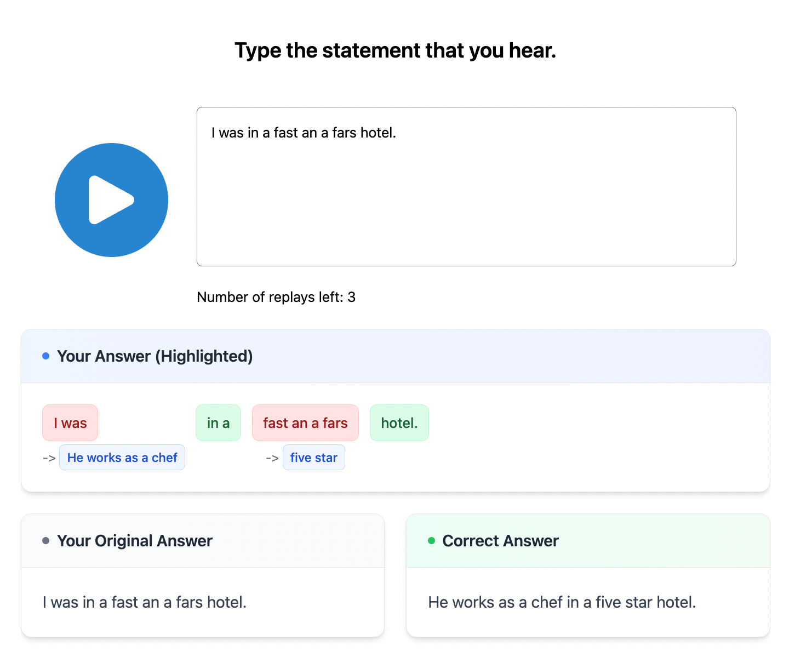Select the green 'in a' chip
Screen dimensions: 812x651
coord(218,423)
